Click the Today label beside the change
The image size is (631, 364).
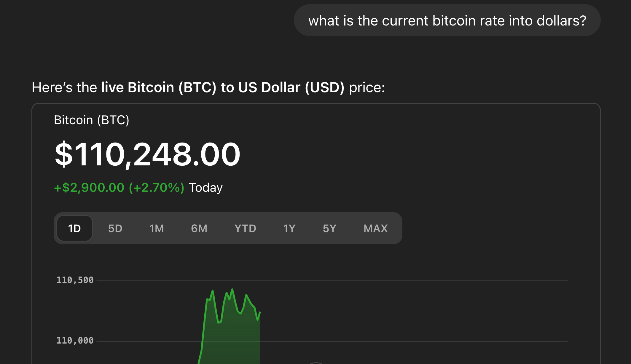[206, 188]
